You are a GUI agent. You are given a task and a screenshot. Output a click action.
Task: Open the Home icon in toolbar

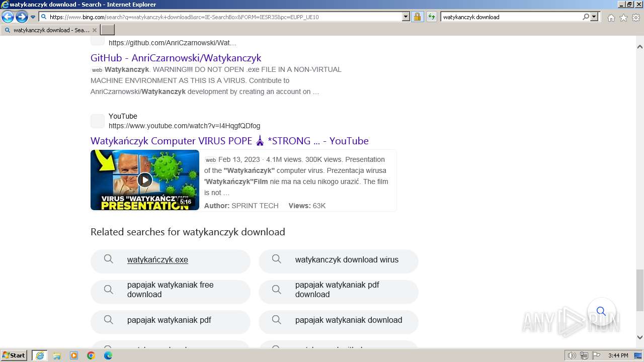click(x=611, y=18)
